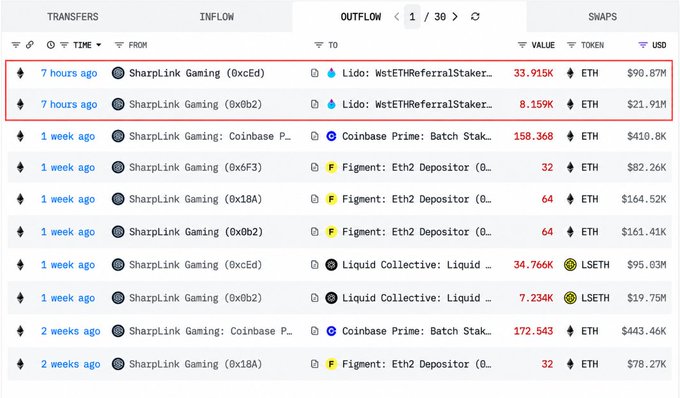Open SharpLink Gaming (0x18A) on $164.52K row
Viewport: 680px width, 398px height.
coord(196,199)
